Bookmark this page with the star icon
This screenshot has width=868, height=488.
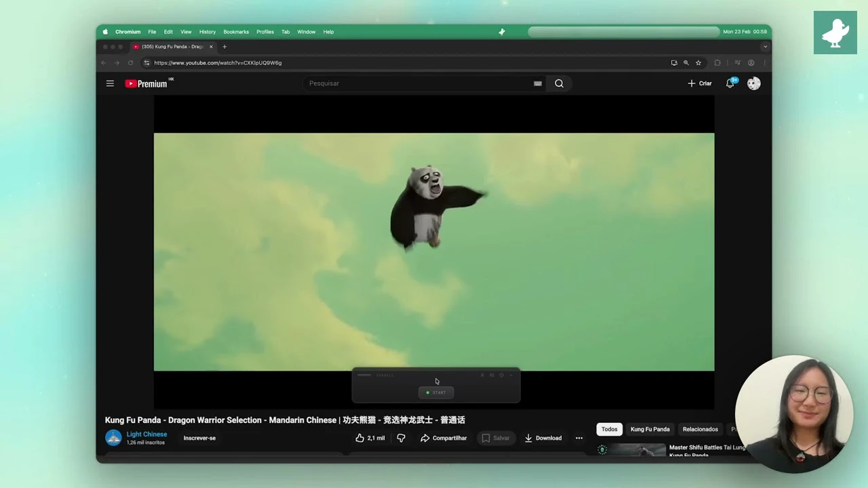[x=698, y=62]
